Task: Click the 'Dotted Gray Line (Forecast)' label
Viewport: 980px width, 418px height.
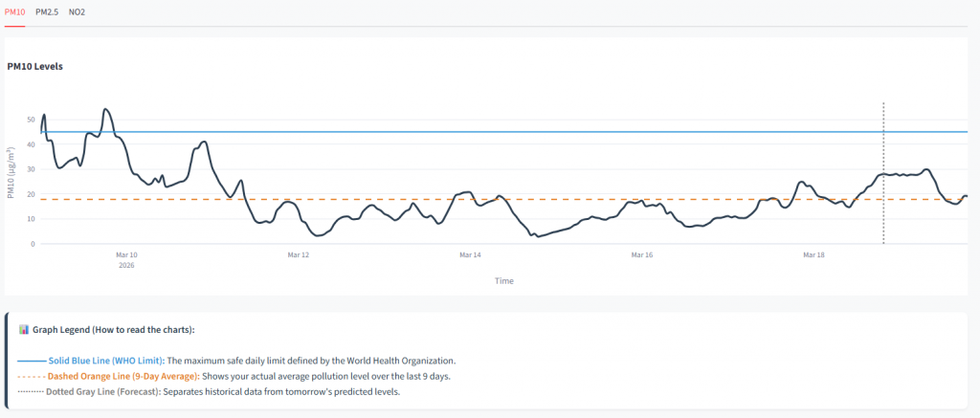Action: click(102, 391)
